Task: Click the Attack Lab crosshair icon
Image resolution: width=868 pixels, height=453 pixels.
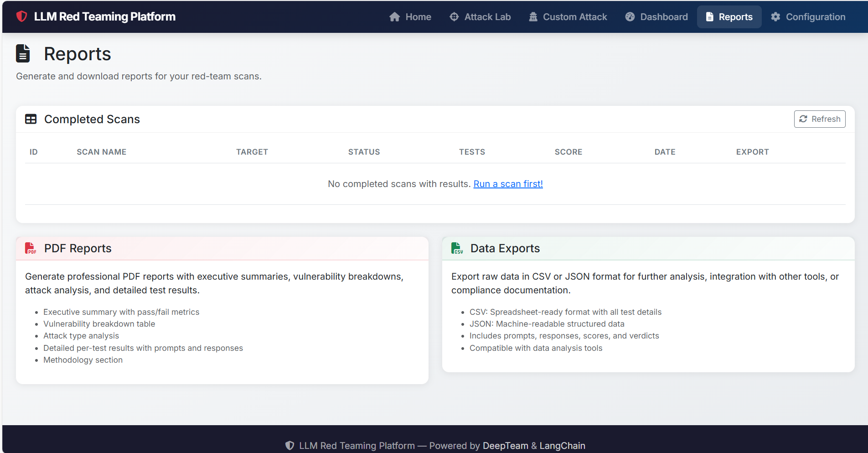Action: click(454, 17)
